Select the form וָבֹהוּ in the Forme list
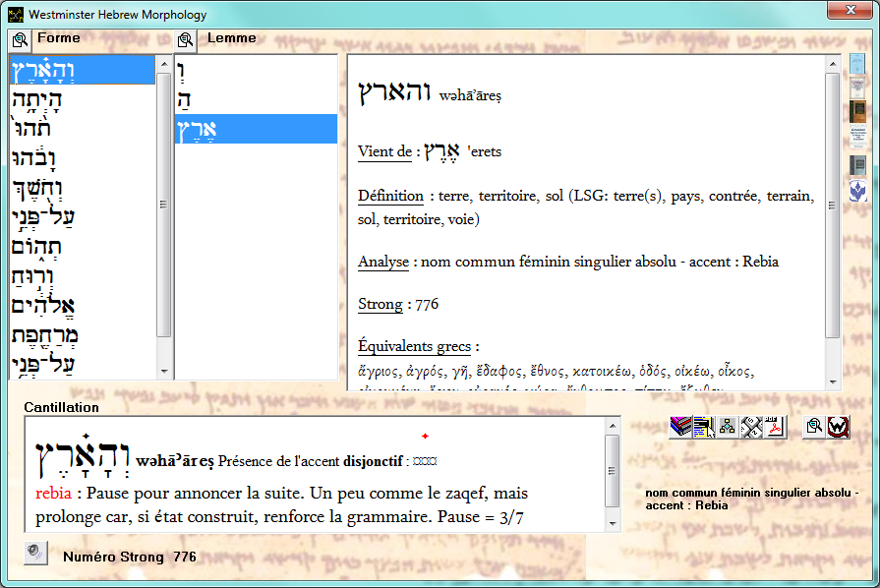 click(83, 158)
